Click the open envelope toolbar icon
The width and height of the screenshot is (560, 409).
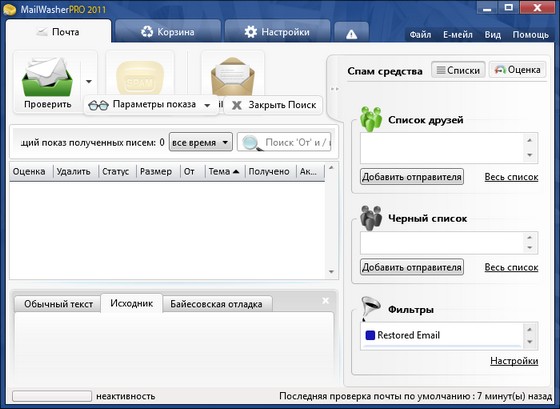point(232,76)
